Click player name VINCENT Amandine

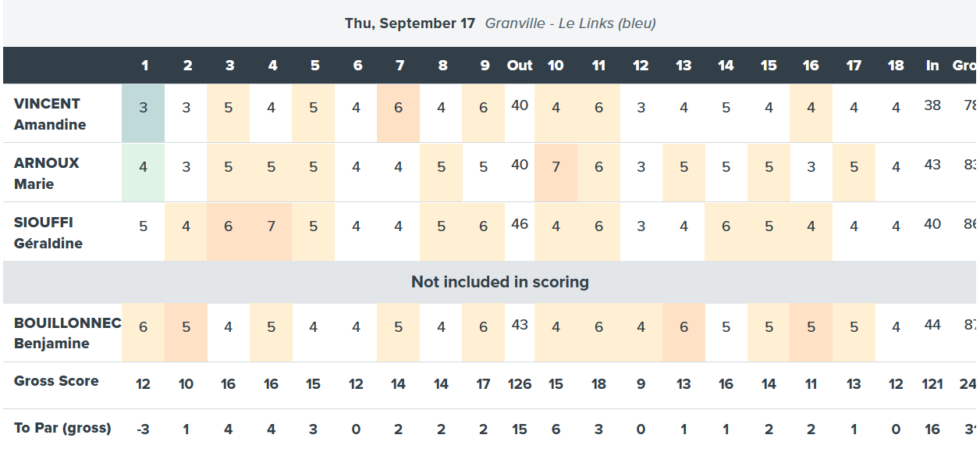coord(50,114)
